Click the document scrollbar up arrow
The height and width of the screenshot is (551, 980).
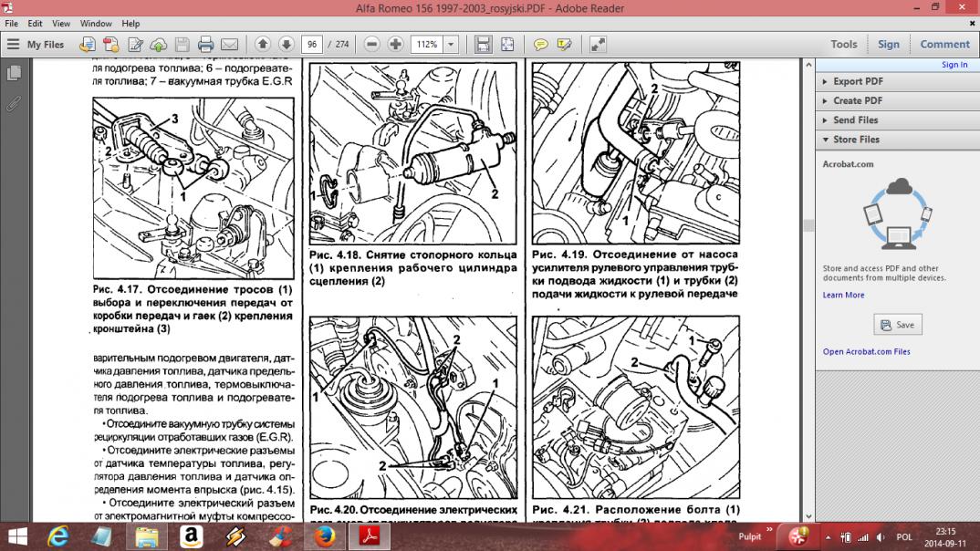[x=808, y=65]
